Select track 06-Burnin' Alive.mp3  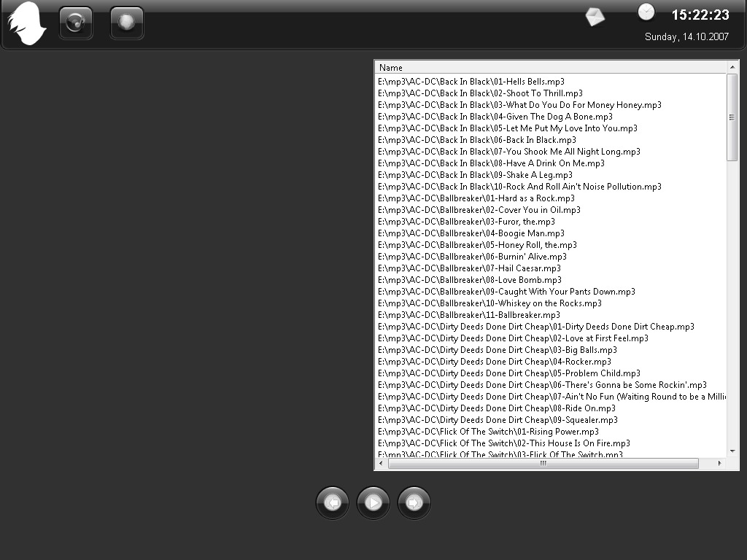point(473,257)
